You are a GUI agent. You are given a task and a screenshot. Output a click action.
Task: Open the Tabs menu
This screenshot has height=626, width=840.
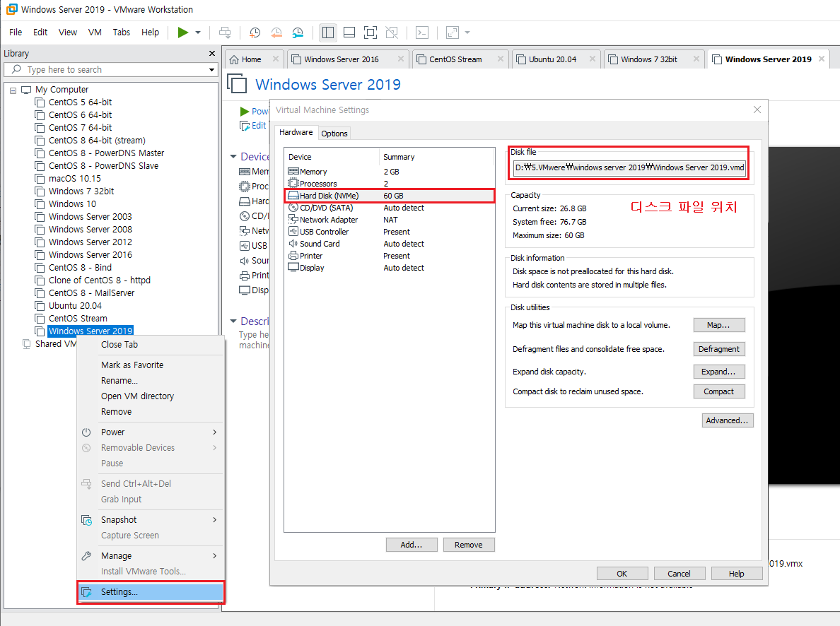(122, 32)
